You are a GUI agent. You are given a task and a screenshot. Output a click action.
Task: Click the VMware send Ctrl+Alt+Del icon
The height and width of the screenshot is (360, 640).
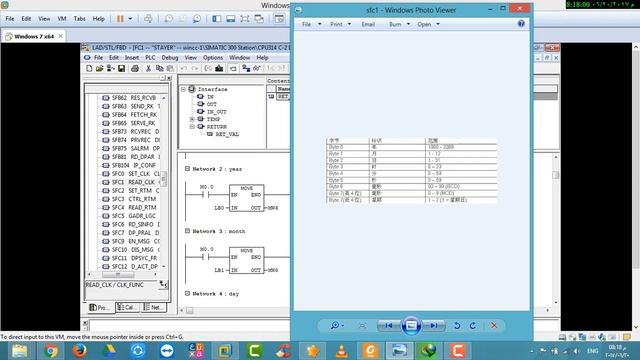click(x=148, y=19)
